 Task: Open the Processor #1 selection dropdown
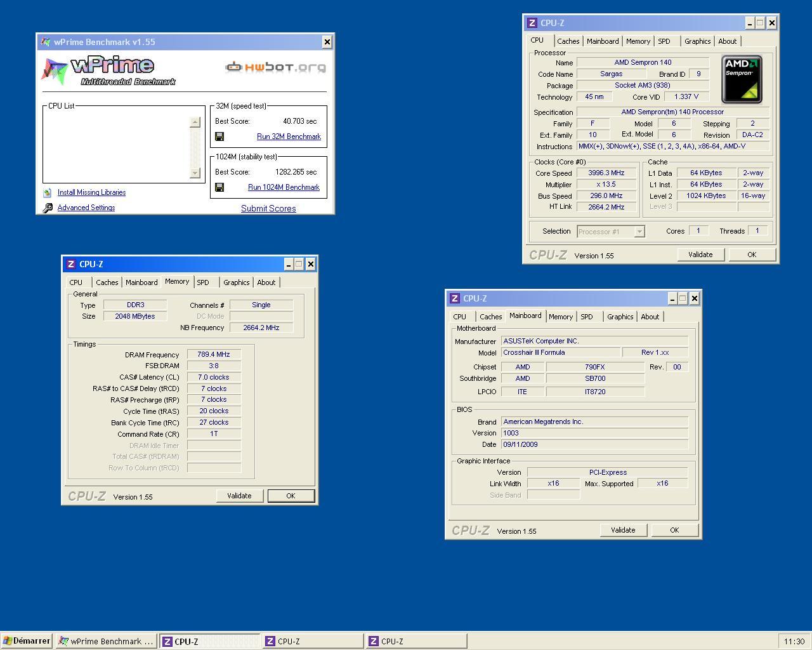(639, 232)
